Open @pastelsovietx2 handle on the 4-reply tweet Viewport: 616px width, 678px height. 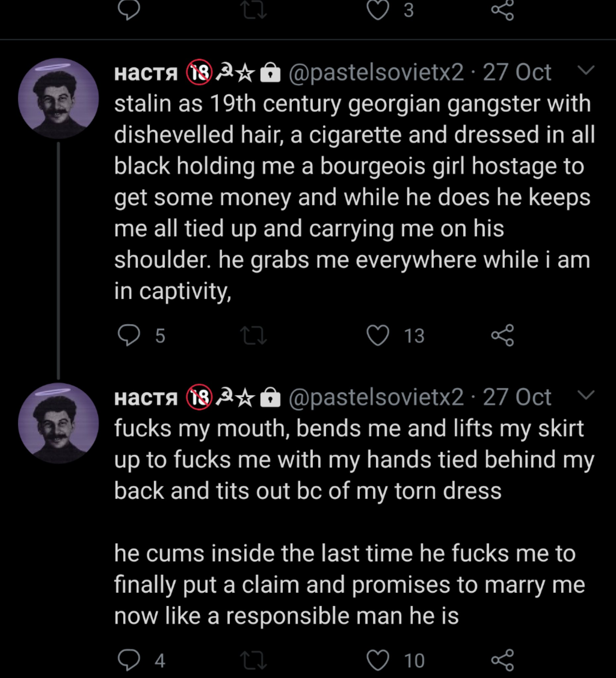click(x=376, y=397)
